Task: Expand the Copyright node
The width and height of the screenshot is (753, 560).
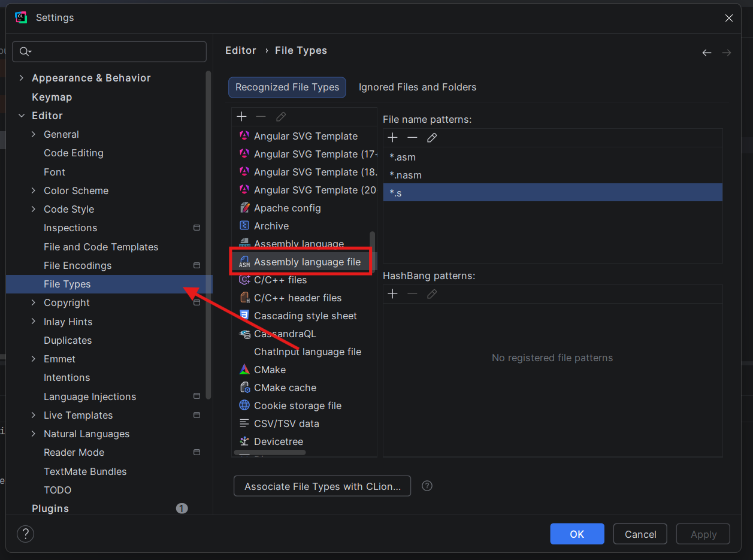Action: tap(34, 302)
